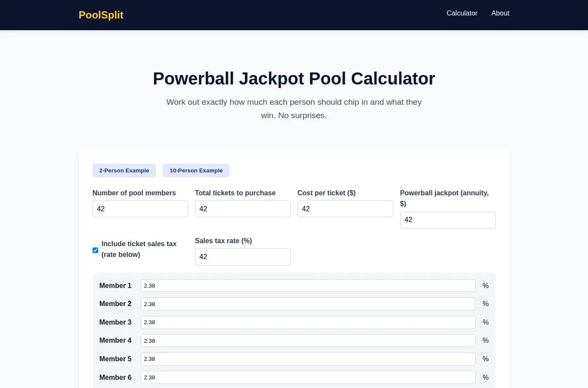Select Member 1 percentage field
The image size is (588, 388).
[308, 285]
